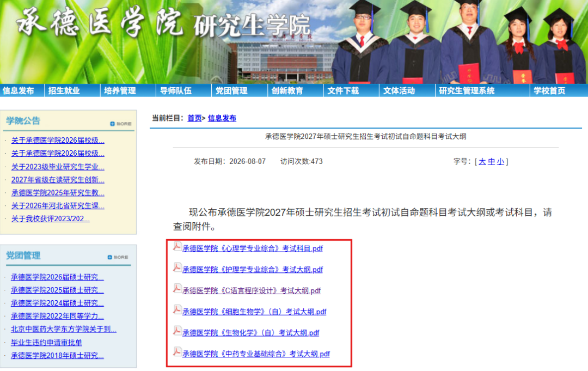
Task: Download 《护理学专业综合》考试大纲.pdf
Action: click(253, 269)
